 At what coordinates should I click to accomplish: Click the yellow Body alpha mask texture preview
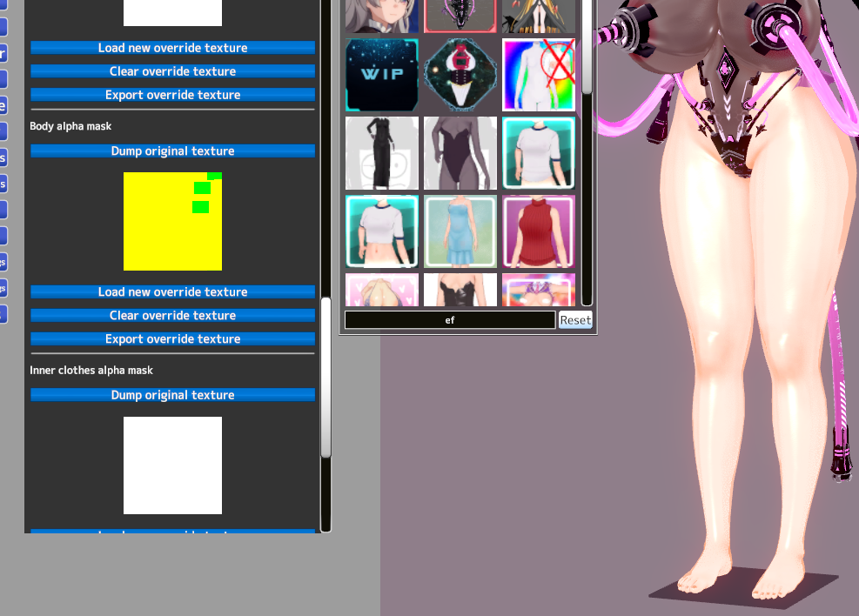(x=172, y=221)
